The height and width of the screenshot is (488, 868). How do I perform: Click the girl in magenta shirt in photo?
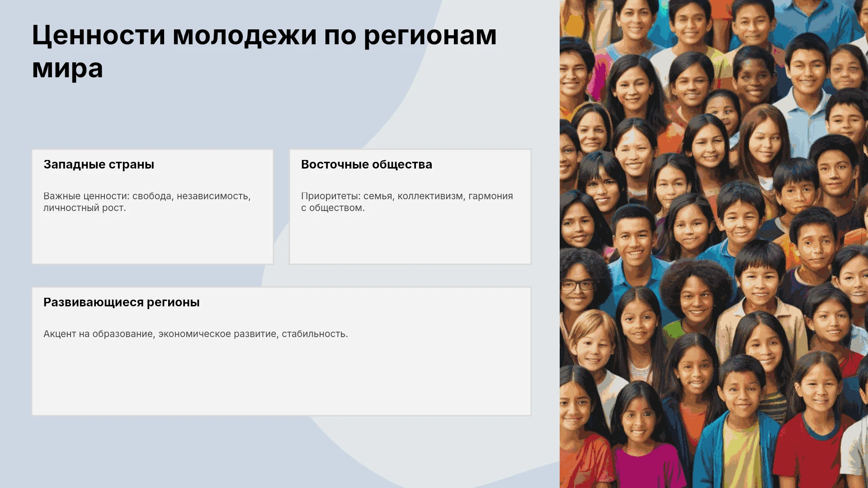coord(640,434)
